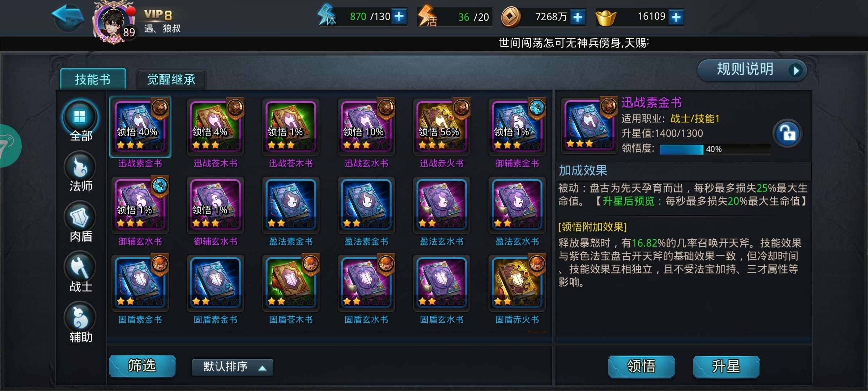The height and width of the screenshot is (391, 868).
Task: Expand 规则说明 with the arrow button
Action: pos(796,70)
